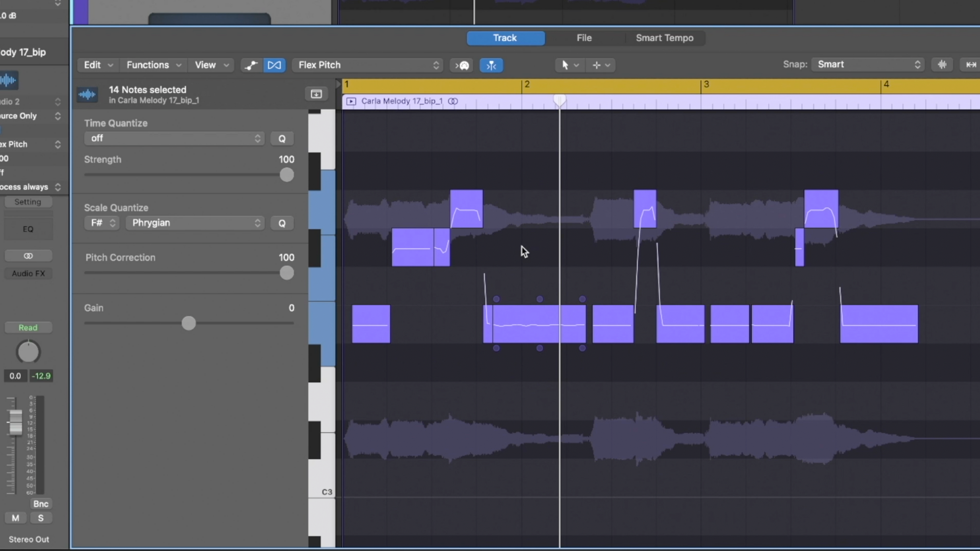The height and width of the screenshot is (551, 980).
Task: Toggle Read automation mode
Action: pos(28,328)
